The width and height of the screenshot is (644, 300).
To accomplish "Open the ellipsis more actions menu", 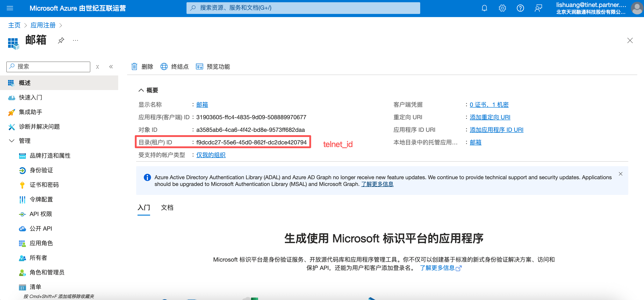I will [75, 40].
